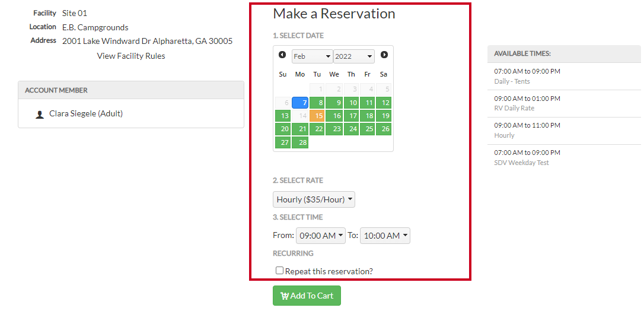Select February 28 on the calendar
The image size is (644, 314).
tap(300, 142)
